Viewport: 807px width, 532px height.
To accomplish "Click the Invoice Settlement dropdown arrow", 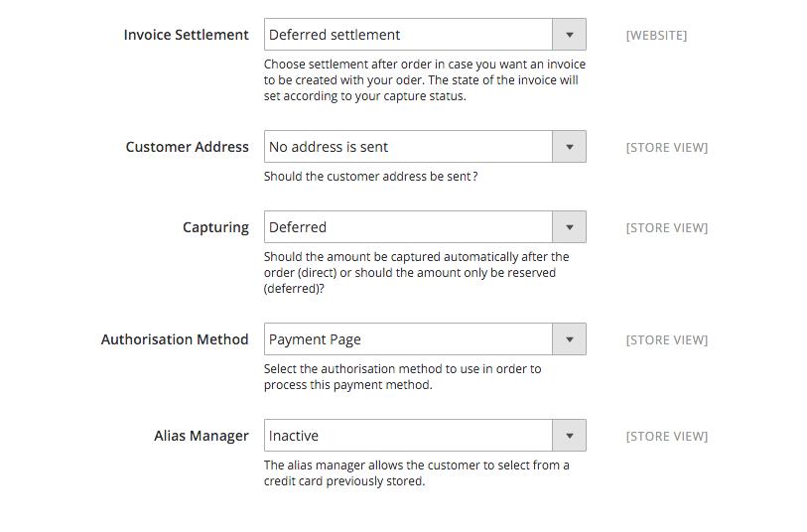I will coord(569,35).
